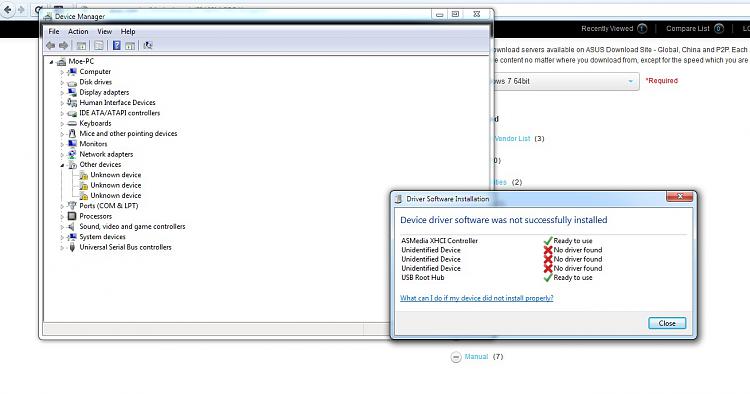Viewport: 750px width, 394px height.
Task: Click the show/hide console tree toolbar icon
Action: click(x=81, y=46)
